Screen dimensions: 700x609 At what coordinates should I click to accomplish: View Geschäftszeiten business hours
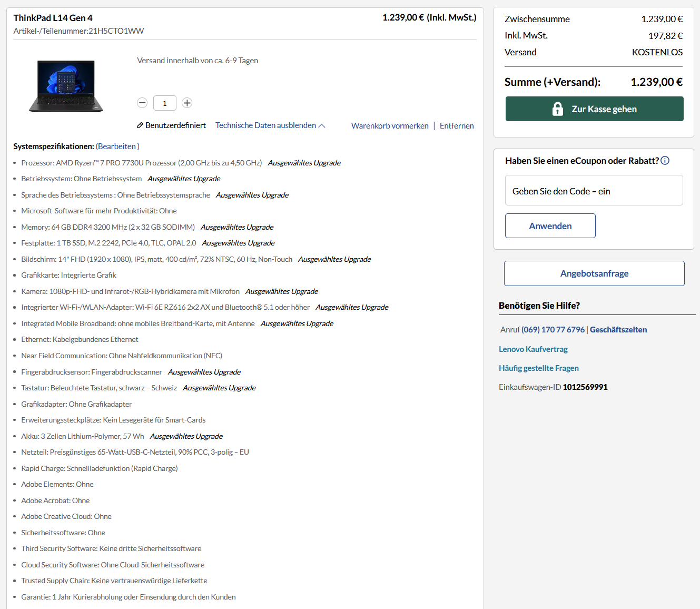(618, 329)
